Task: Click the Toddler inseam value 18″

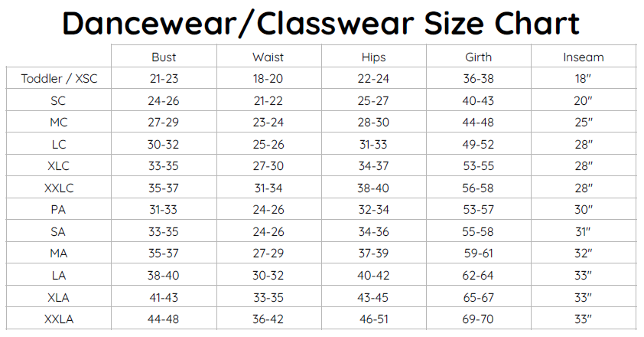Action: 584,78
